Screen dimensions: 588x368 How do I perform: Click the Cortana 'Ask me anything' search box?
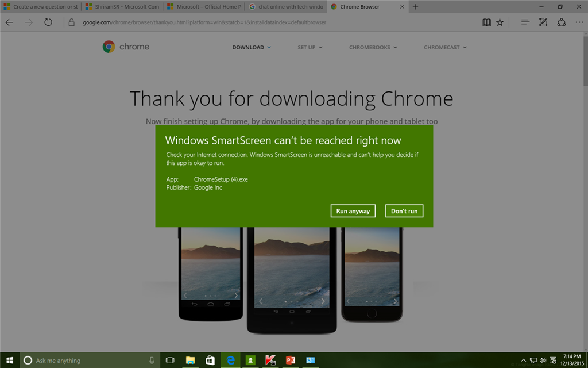(90, 361)
